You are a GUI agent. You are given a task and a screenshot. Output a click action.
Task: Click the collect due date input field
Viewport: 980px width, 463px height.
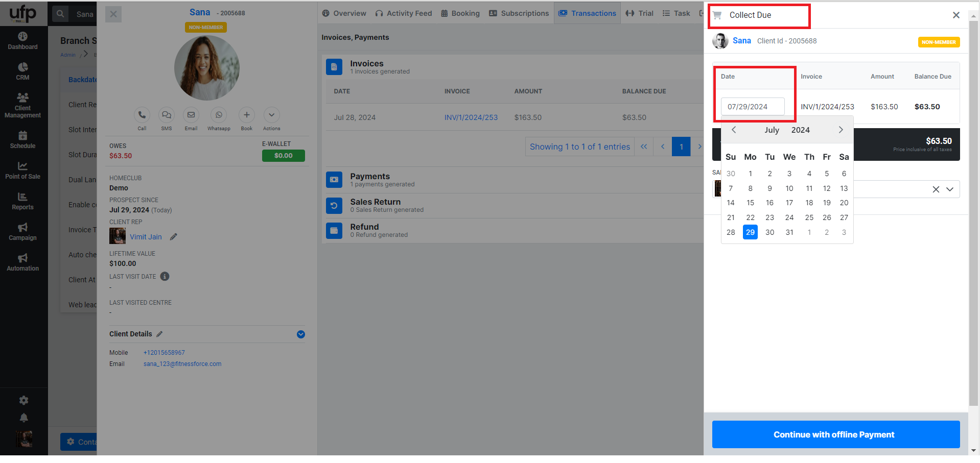(752, 107)
